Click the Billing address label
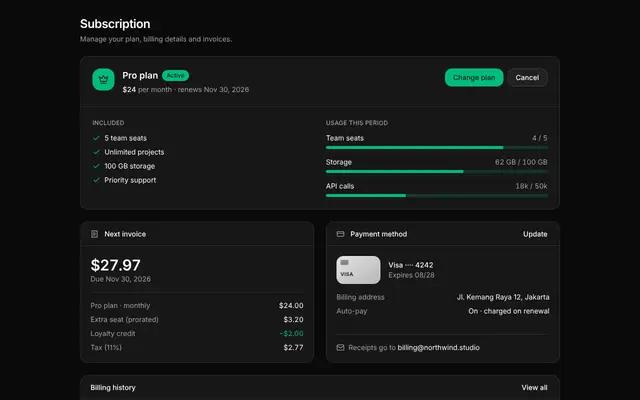This screenshot has width=640, height=400. pos(360,297)
